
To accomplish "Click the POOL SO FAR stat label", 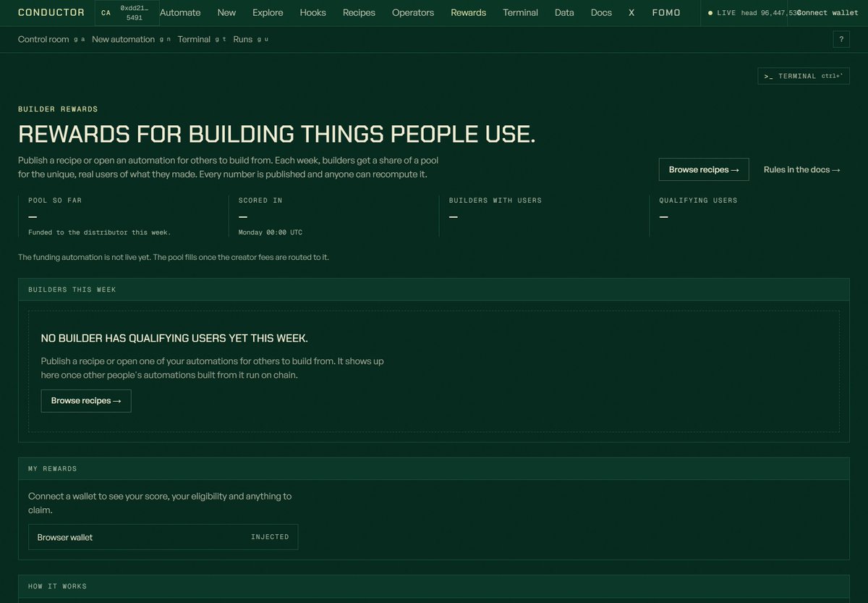I will point(55,201).
